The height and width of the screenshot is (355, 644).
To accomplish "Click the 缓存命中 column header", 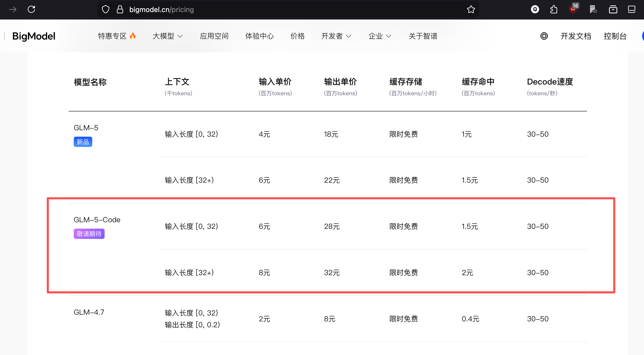I will click(478, 82).
